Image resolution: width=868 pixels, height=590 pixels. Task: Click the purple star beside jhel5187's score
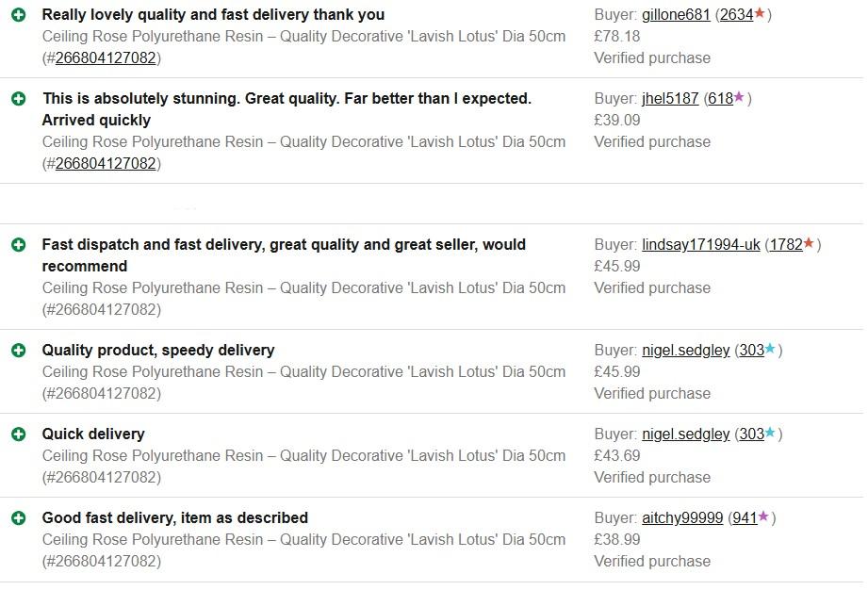739,98
